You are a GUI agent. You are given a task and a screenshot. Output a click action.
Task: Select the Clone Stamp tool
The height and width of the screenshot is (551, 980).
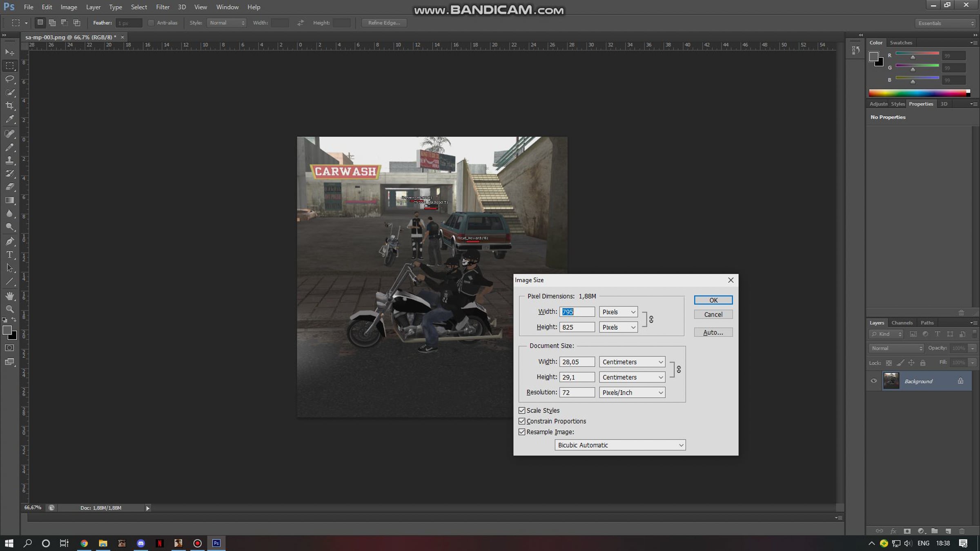click(x=10, y=160)
